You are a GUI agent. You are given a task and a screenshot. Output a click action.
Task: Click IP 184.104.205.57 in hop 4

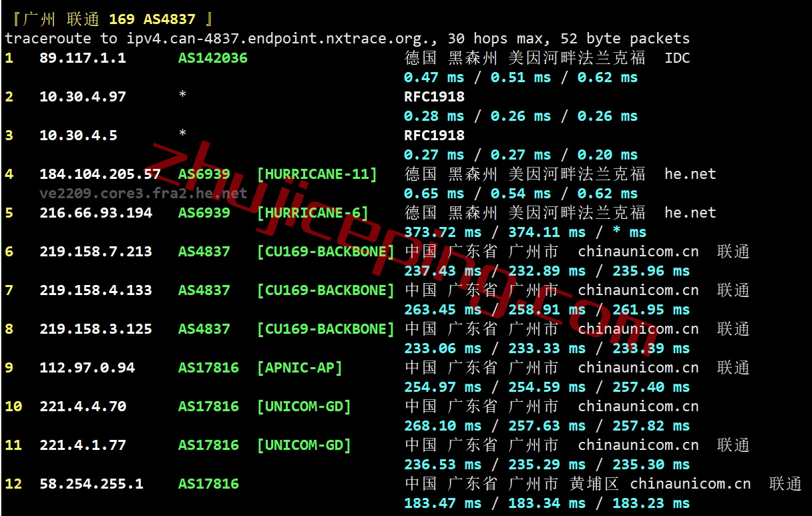coord(100,174)
